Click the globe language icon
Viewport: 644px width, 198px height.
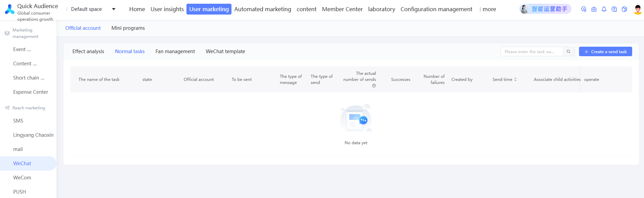pos(624,9)
